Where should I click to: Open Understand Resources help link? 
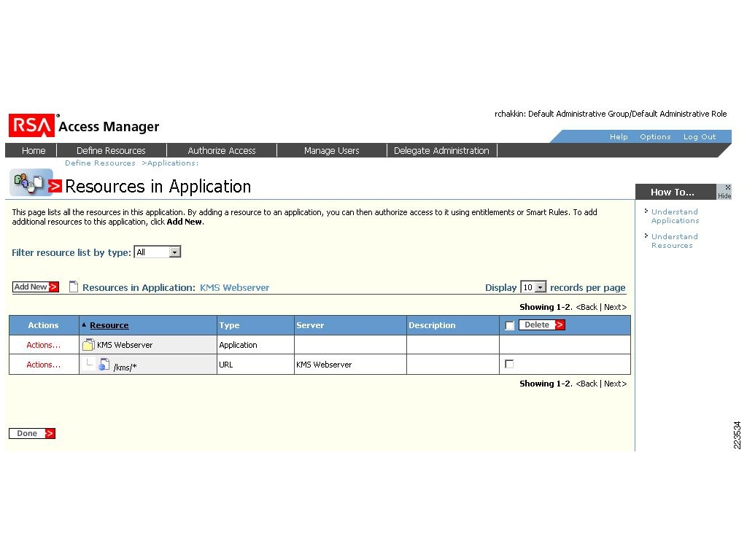(675, 241)
